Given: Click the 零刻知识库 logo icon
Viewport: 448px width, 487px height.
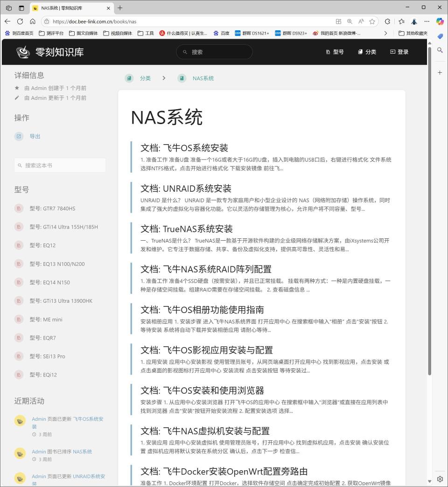Looking at the screenshot, I should [x=23, y=52].
